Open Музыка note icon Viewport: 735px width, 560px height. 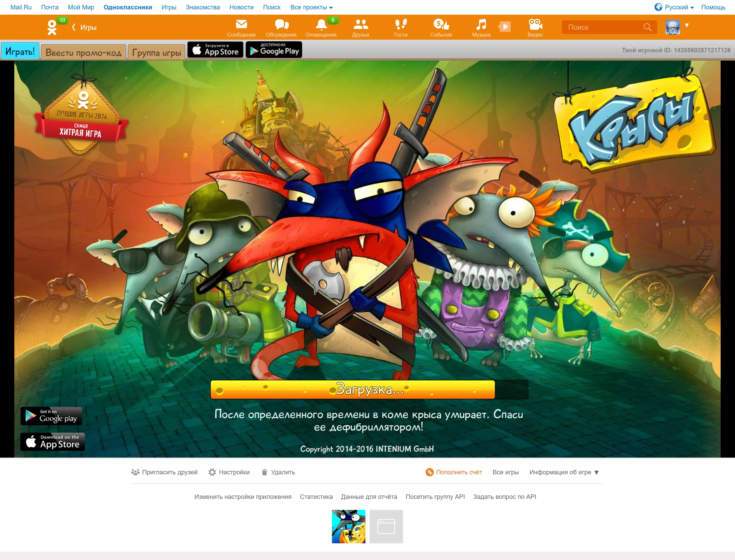click(x=481, y=24)
